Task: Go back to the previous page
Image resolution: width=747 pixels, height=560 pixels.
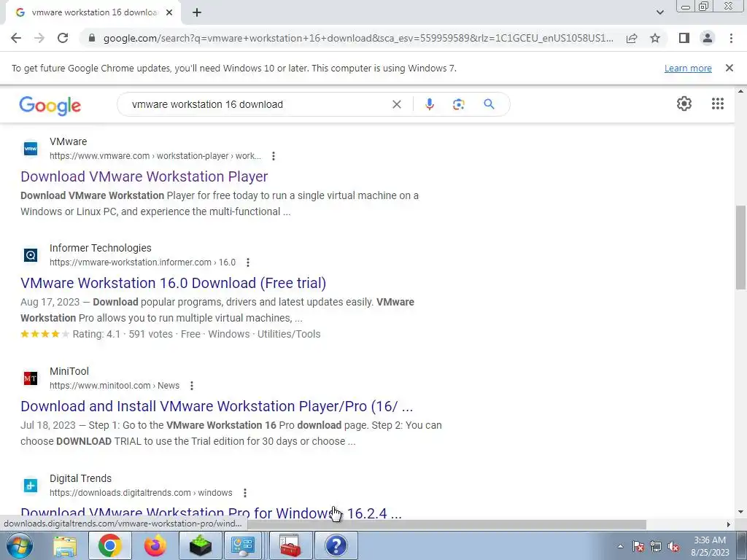Action: click(16, 38)
